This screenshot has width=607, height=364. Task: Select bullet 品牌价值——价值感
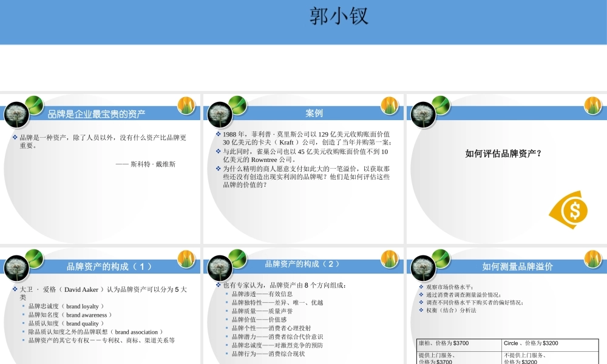click(x=259, y=320)
